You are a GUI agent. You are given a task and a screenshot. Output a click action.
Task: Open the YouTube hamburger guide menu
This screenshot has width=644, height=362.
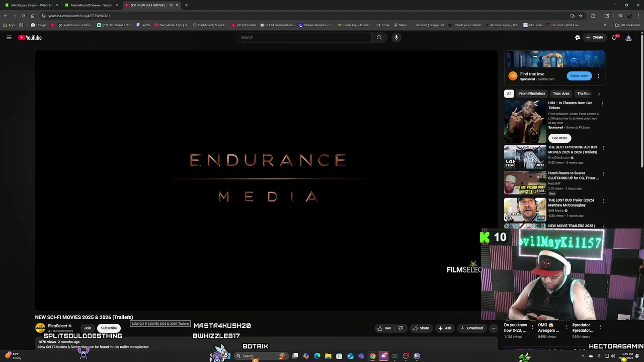(x=9, y=37)
